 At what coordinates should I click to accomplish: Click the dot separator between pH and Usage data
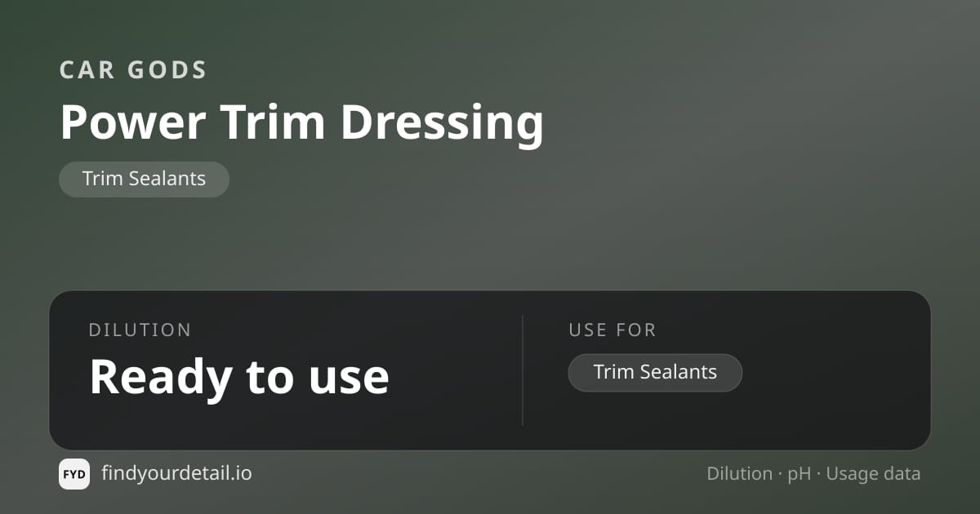tap(819, 475)
